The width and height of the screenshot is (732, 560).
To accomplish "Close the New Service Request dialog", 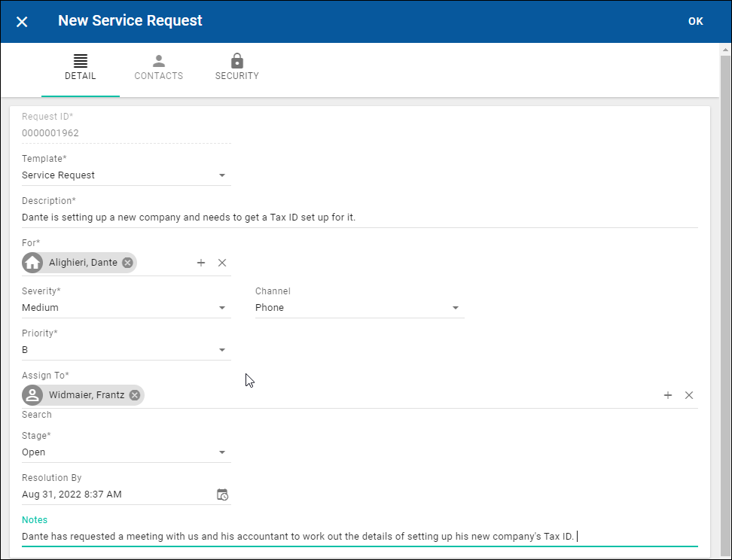I will pos(22,22).
